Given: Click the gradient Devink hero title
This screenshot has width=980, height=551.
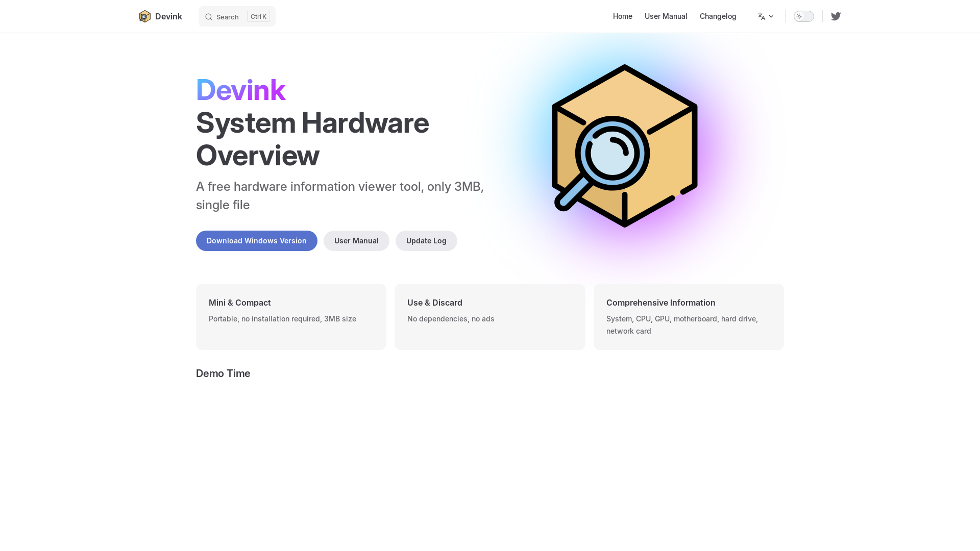Looking at the screenshot, I should (240, 90).
